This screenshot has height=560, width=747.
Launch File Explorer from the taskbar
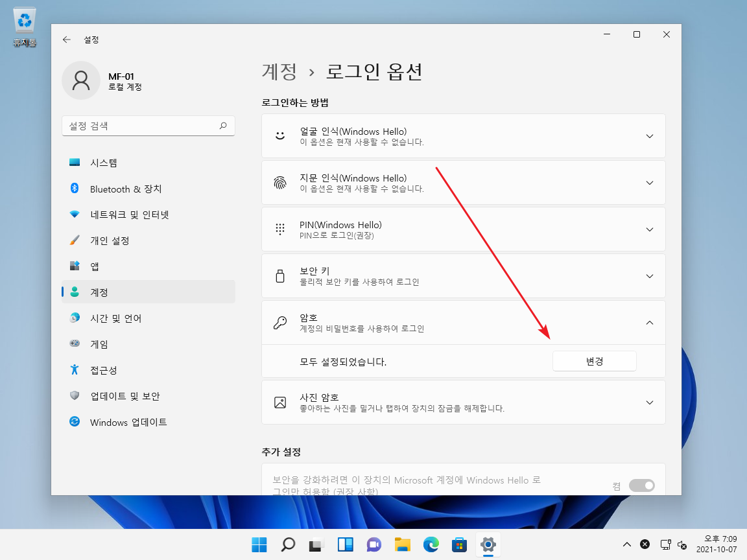point(402,544)
